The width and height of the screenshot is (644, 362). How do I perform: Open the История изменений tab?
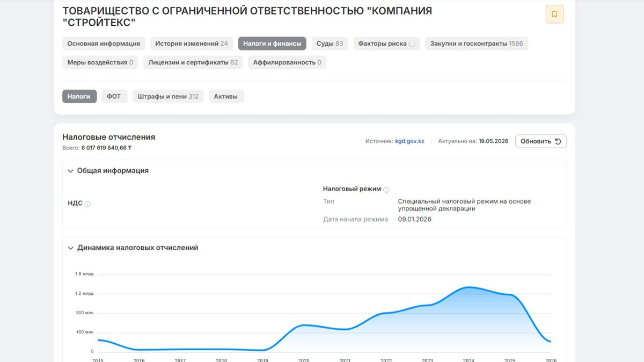192,44
